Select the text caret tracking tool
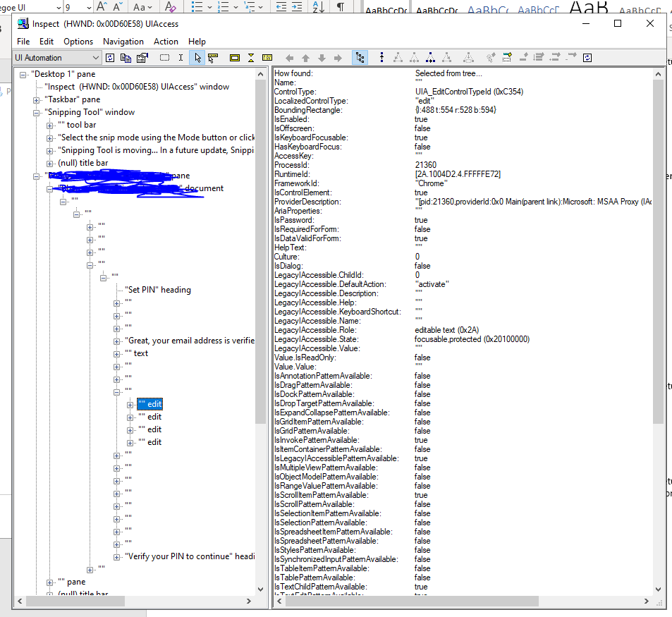 pos(181,58)
